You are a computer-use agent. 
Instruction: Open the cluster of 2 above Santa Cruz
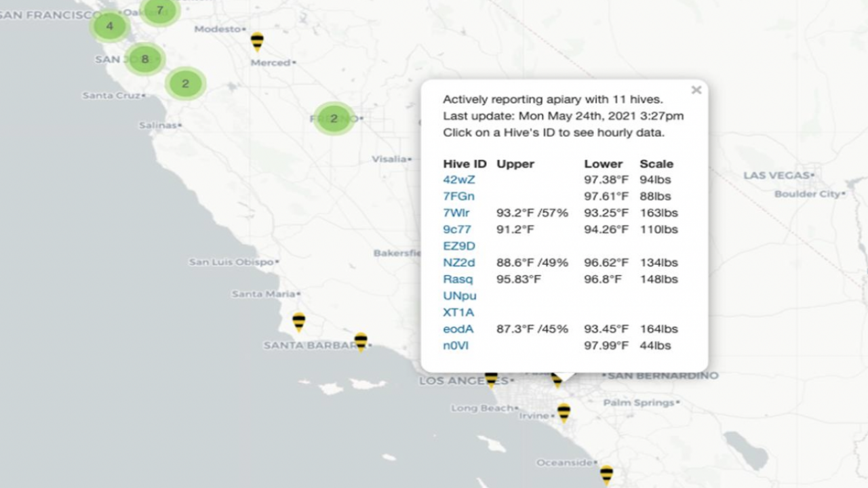tap(185, 84)
